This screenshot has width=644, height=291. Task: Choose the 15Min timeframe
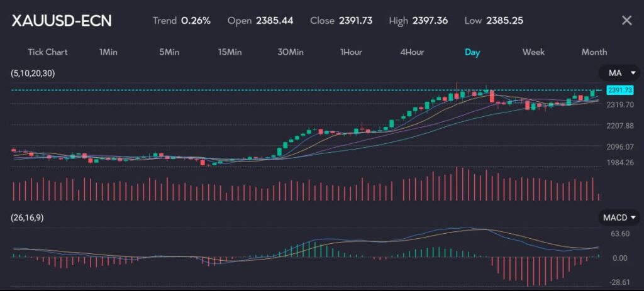pos(230,52)
